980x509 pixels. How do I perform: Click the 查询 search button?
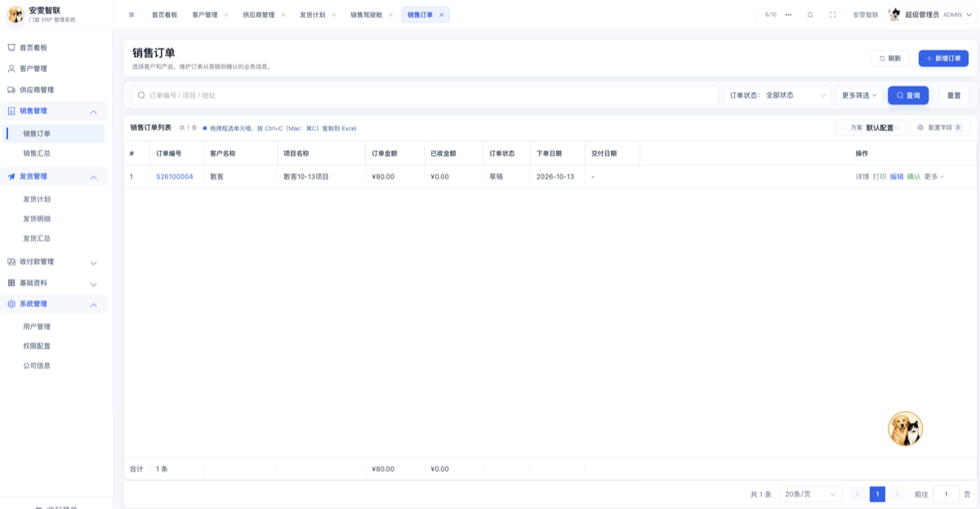pos(908,96)
